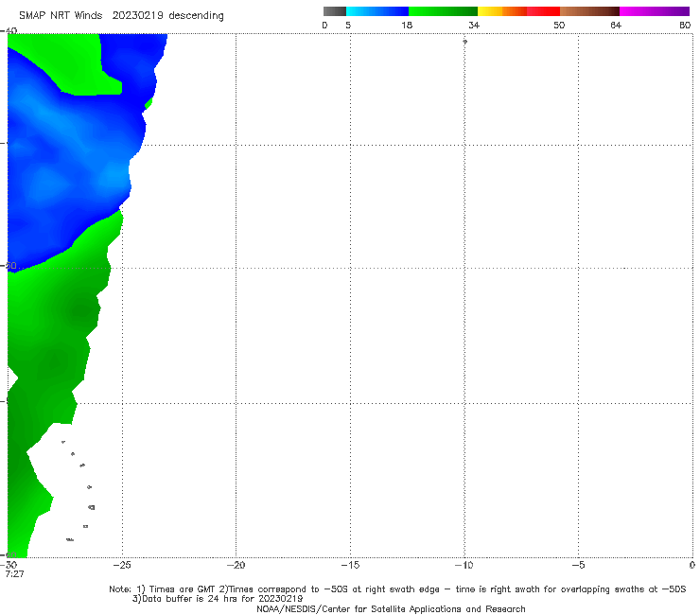
Task: Click the x-axis label -5
Action: pos(578,565)
